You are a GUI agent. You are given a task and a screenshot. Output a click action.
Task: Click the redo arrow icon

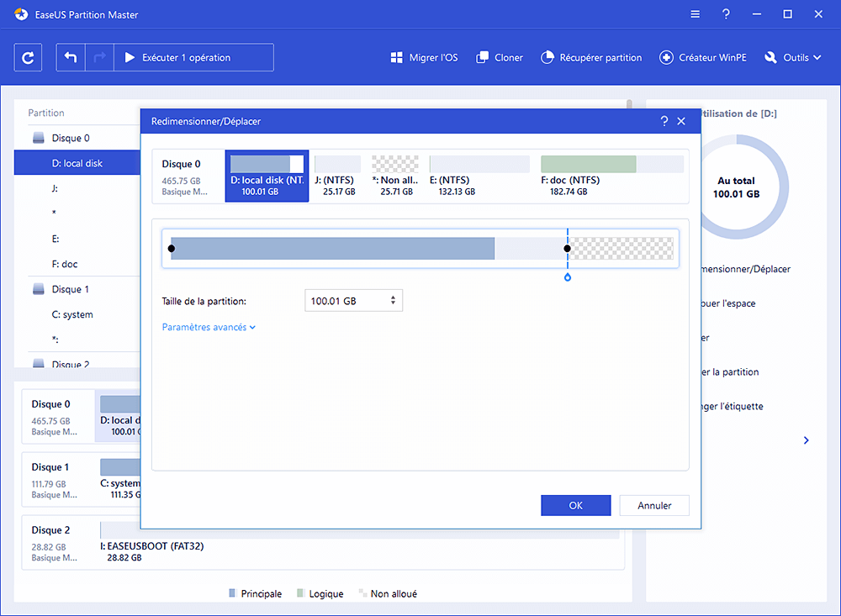99,57
